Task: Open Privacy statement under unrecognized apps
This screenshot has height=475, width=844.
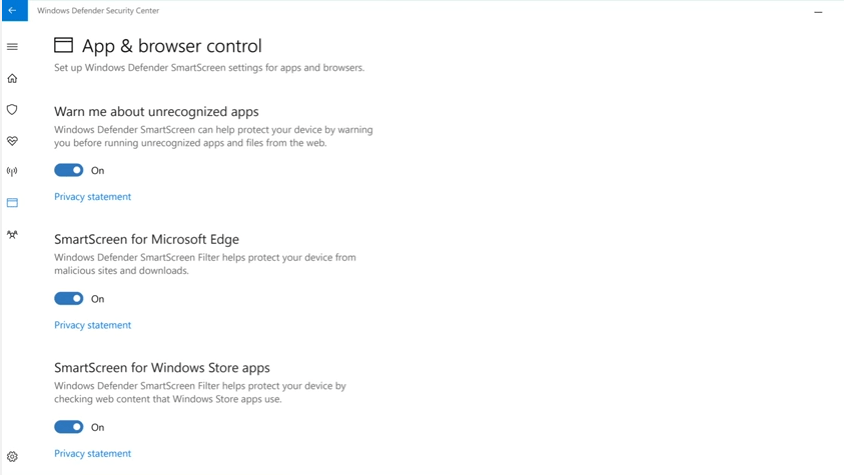Action: coord(93,197)
